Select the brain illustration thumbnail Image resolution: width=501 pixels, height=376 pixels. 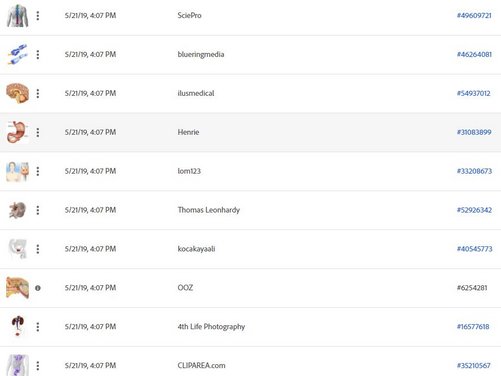pos(18,93)
